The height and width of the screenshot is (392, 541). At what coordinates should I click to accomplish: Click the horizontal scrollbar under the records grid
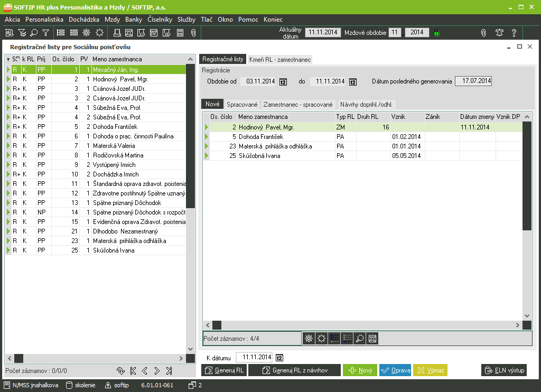[365, 325]
